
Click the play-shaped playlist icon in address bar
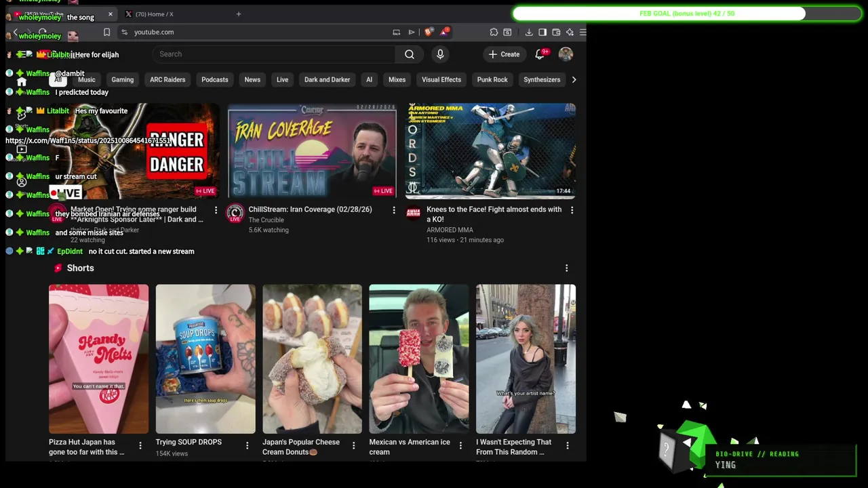[411, 32]
